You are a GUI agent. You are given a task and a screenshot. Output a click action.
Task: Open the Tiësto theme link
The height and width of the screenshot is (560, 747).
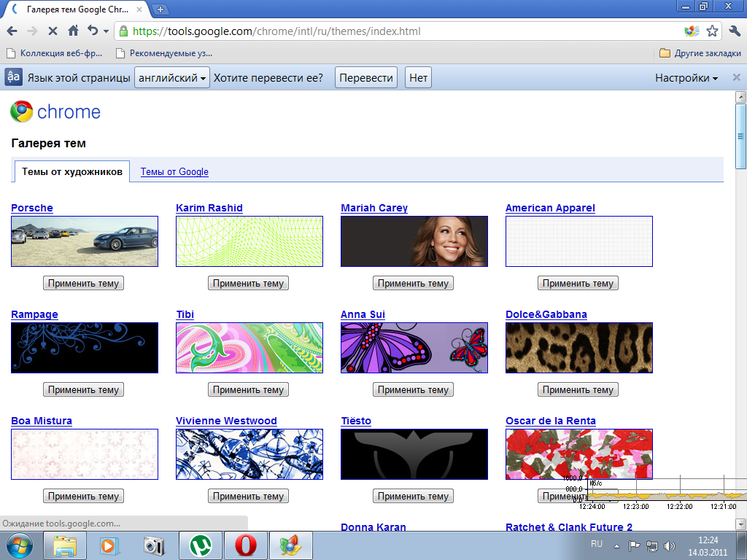click(x=356, y=421)
